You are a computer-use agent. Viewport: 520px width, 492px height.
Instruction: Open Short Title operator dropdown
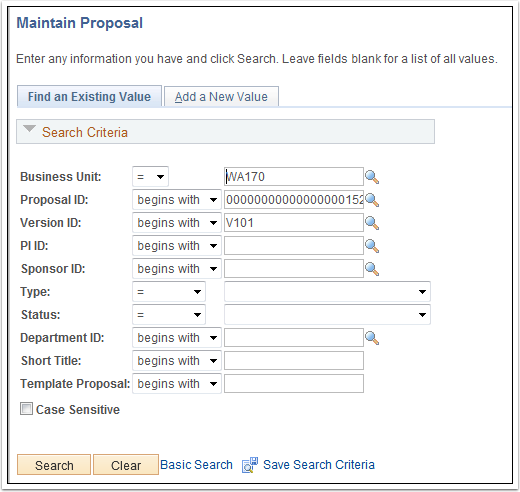click(x=177, y=361)
